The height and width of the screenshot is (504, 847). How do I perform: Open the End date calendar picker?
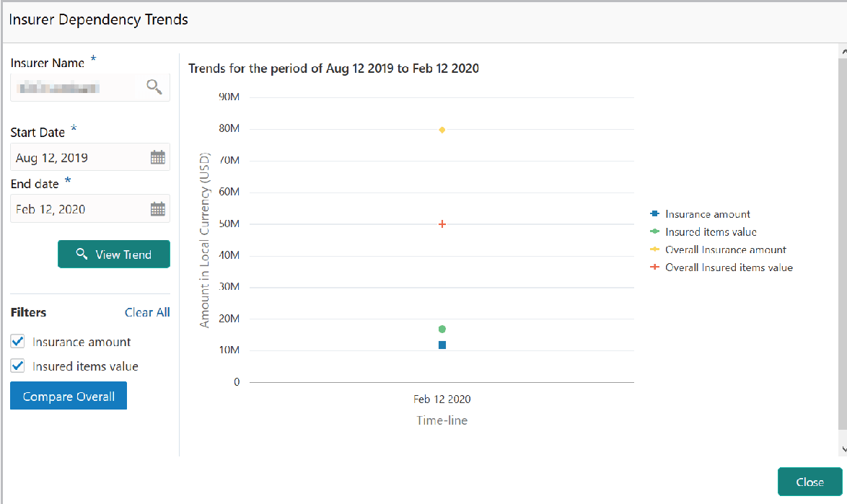point(158,209)
